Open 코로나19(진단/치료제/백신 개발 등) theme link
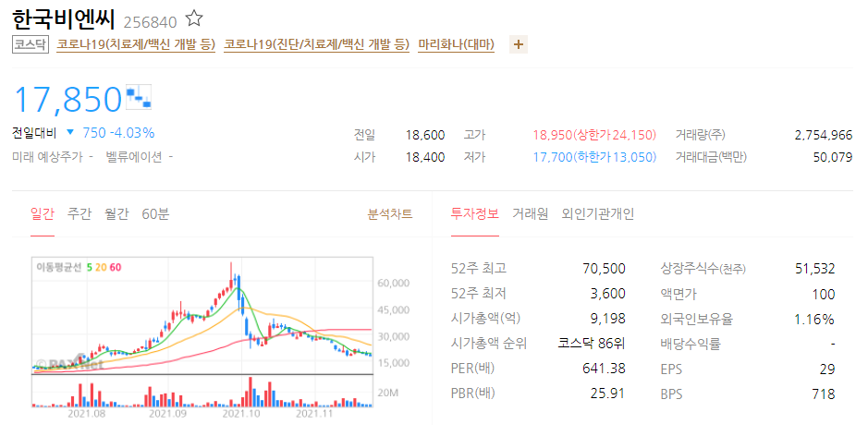 [317, 44]
